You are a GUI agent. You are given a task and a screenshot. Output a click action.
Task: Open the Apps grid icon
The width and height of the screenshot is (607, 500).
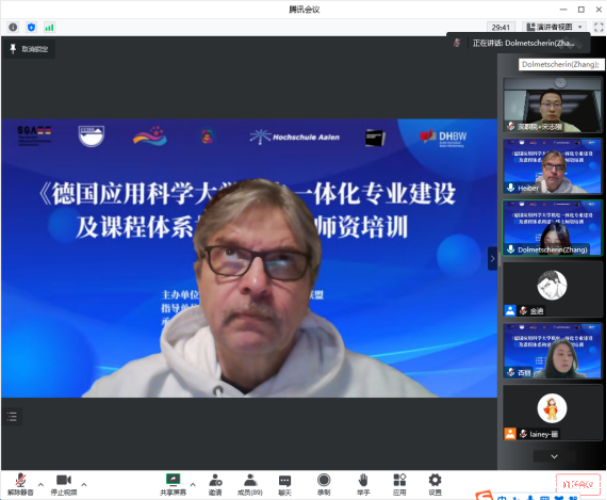click(x=399, y=481)
